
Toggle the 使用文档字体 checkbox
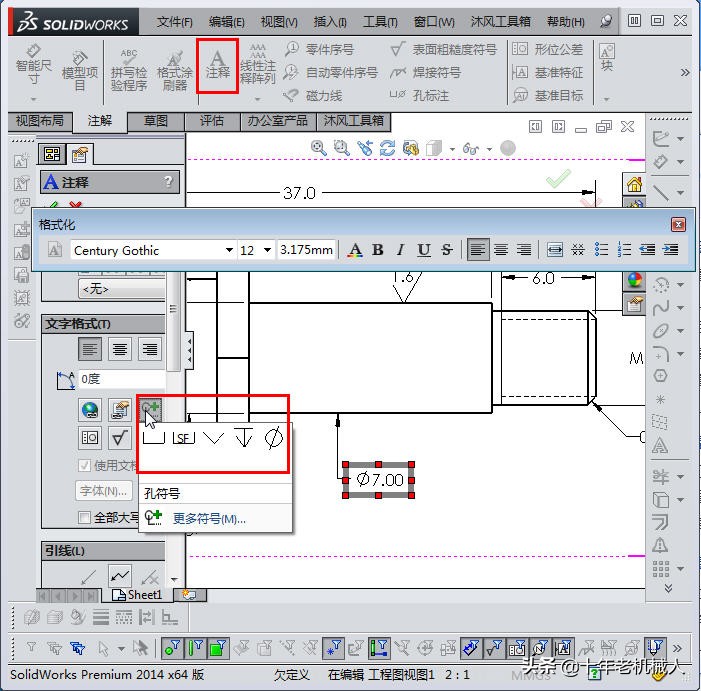(84, 466)
